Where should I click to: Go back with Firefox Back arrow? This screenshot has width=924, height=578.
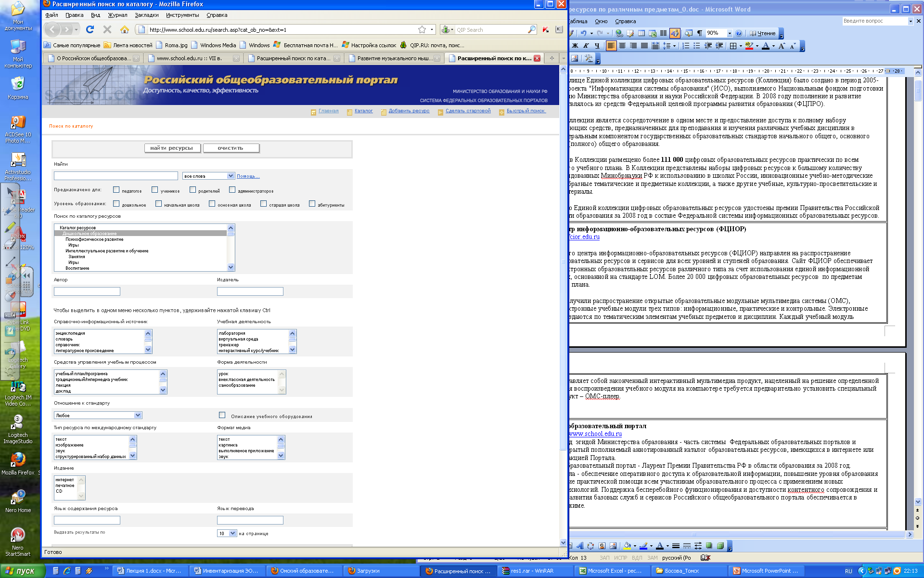[x=52, y=29]
